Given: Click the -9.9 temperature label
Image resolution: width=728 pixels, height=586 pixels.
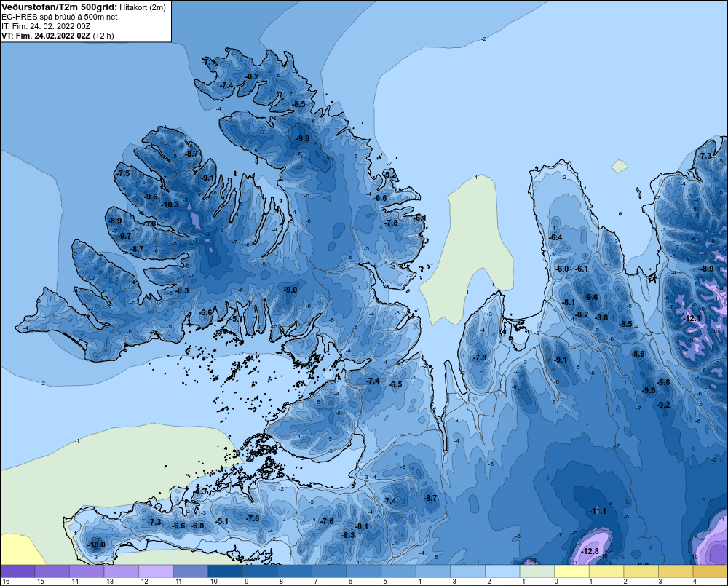Looking at the screenshot, I should click(303, 138).
